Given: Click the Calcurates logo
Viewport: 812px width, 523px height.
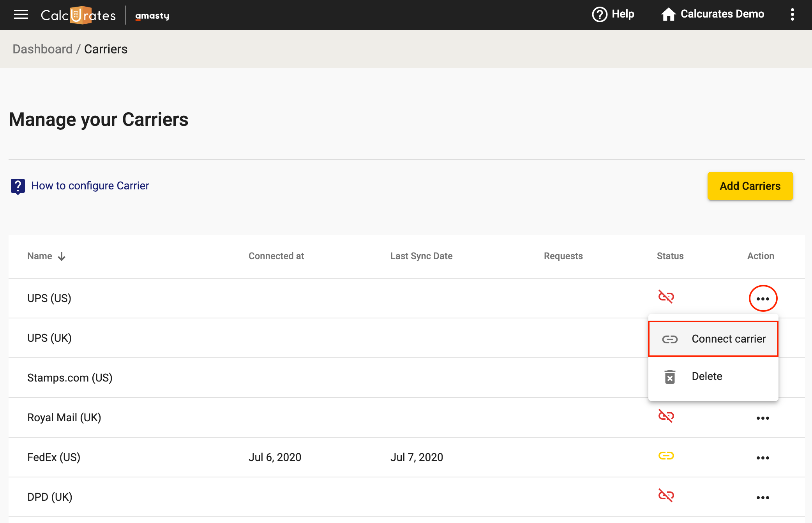Looking at the screenshot, I should pyautogui.click(x=78, y=15).
